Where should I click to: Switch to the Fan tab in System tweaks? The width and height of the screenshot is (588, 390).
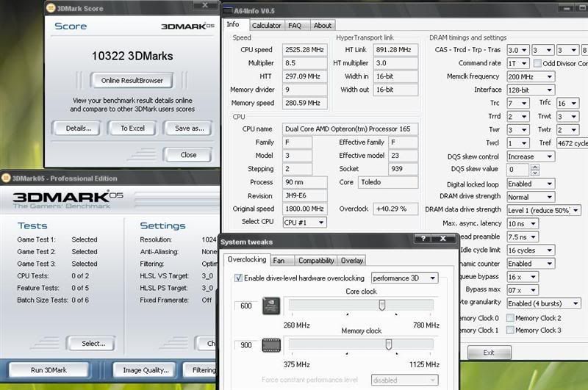282,261
